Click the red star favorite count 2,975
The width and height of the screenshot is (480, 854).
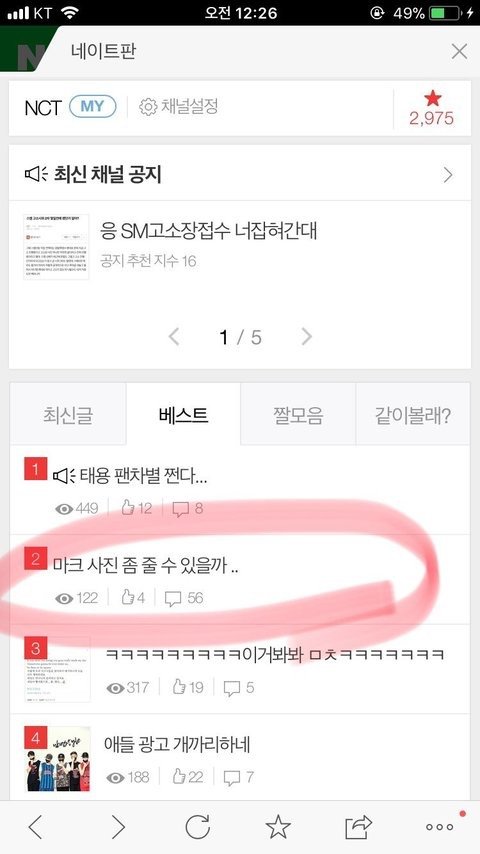432,108
